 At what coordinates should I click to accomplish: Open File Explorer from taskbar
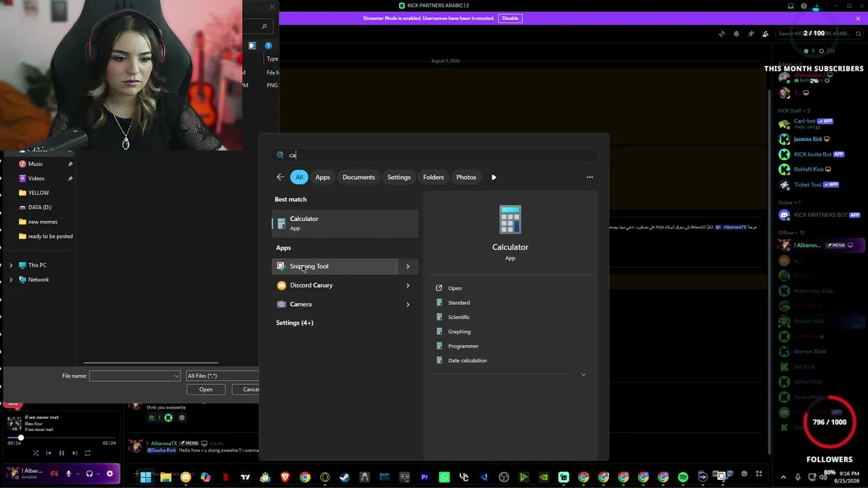[165, 477]
